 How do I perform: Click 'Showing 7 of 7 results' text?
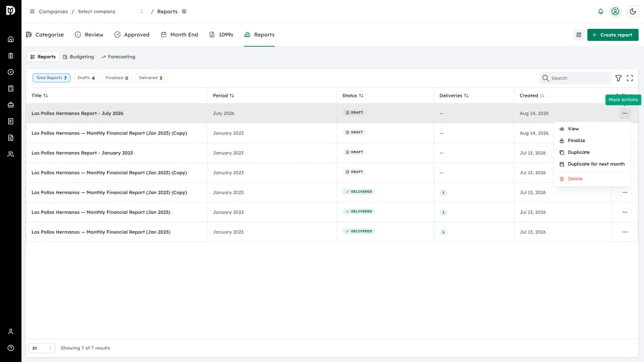(86, 348)
